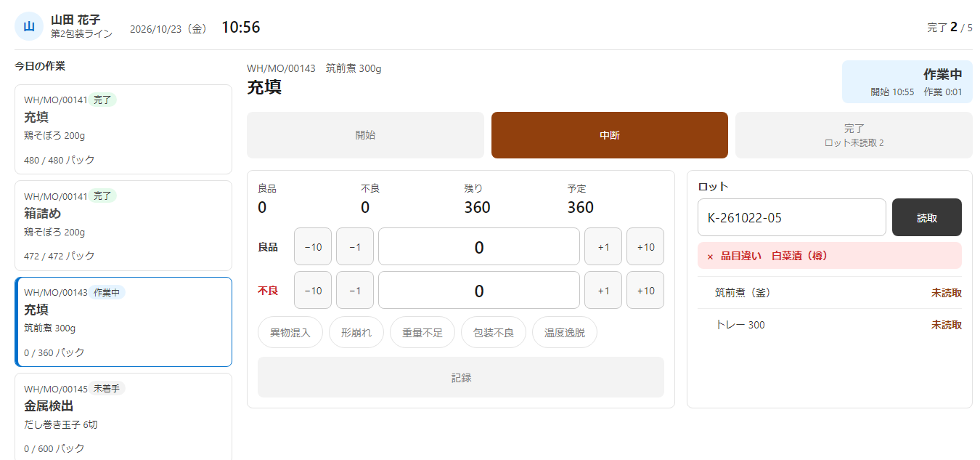Image resolution: width=980 pixels, height=460 pixels.
Task: Toggle the 重量不足 defect reason chip
Action: tap(422, 332)
